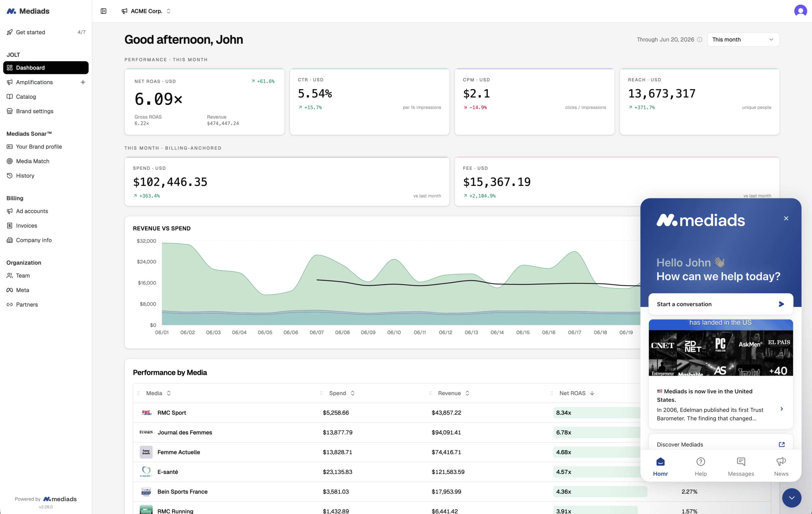Viewport: 812px width, 514px height.
Task: Open Discover Mediads external link icon
Action: 782,444
